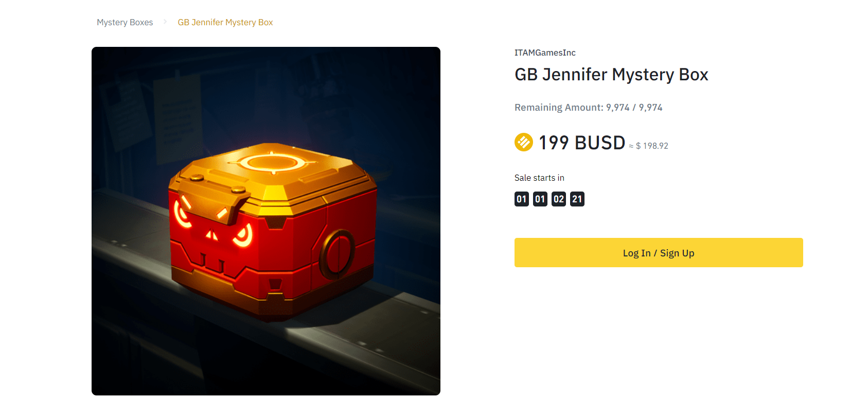Click the BUSD coin icon

pyautogui.click(x=524, y=142)
